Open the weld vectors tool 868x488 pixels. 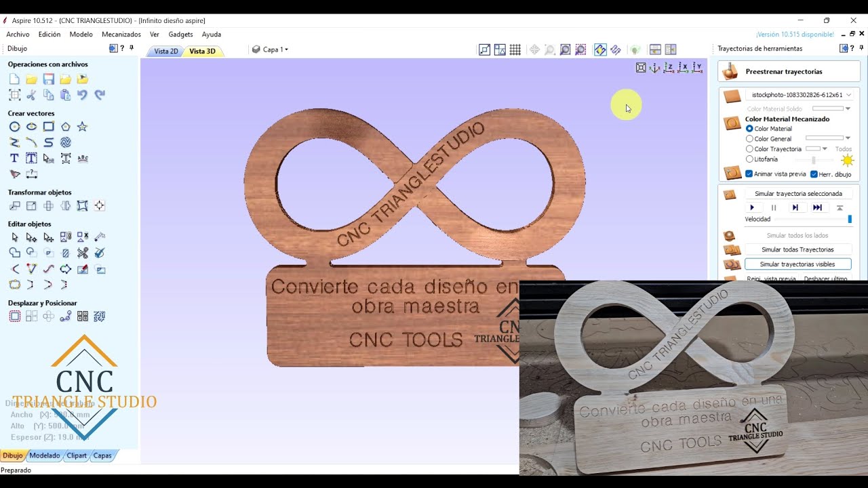pos(14,253)
